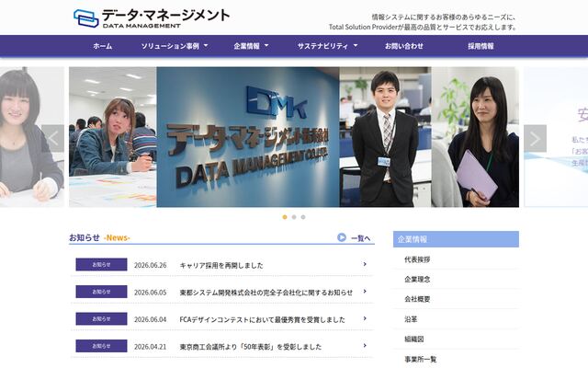Viewport: 588px width, 368px height.
Task: Select the first carousel dot indicator
Action: point(285,217)
